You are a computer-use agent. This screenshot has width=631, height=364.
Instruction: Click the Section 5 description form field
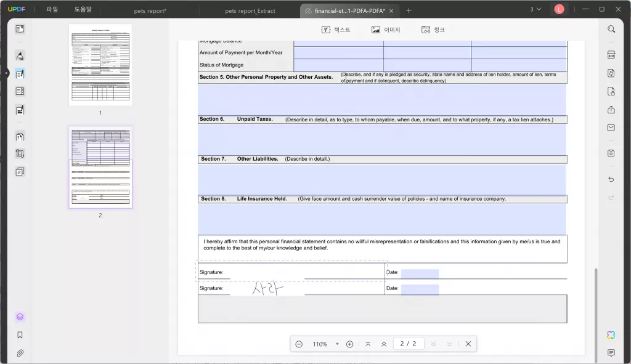click(382, 99)
